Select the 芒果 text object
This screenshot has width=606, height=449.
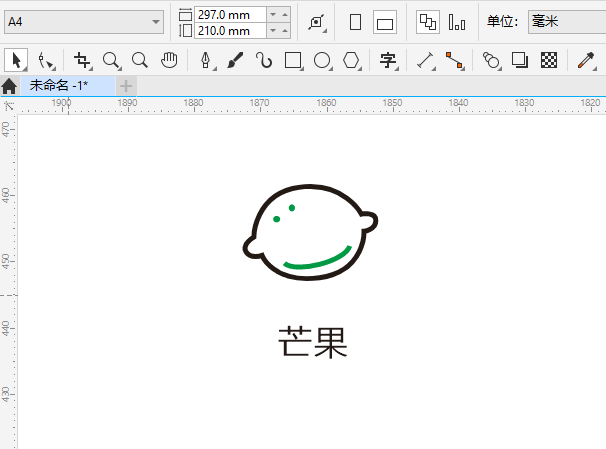(x=313, y=342)
